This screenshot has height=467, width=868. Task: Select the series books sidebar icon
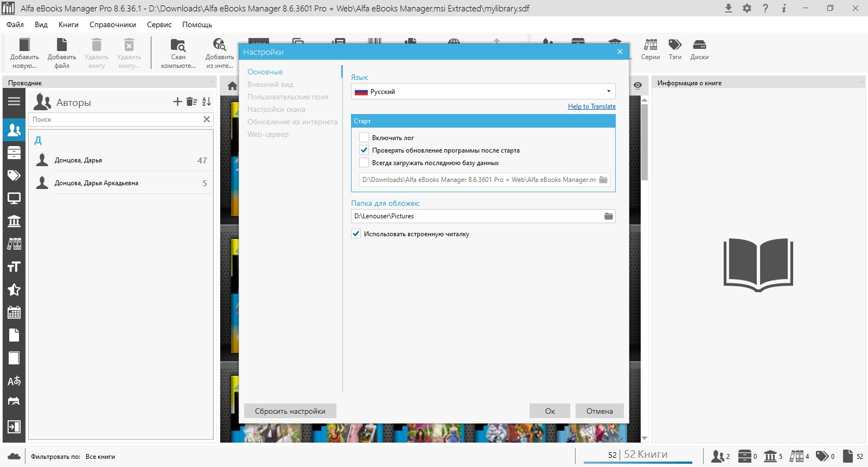[x=14, y=244]
